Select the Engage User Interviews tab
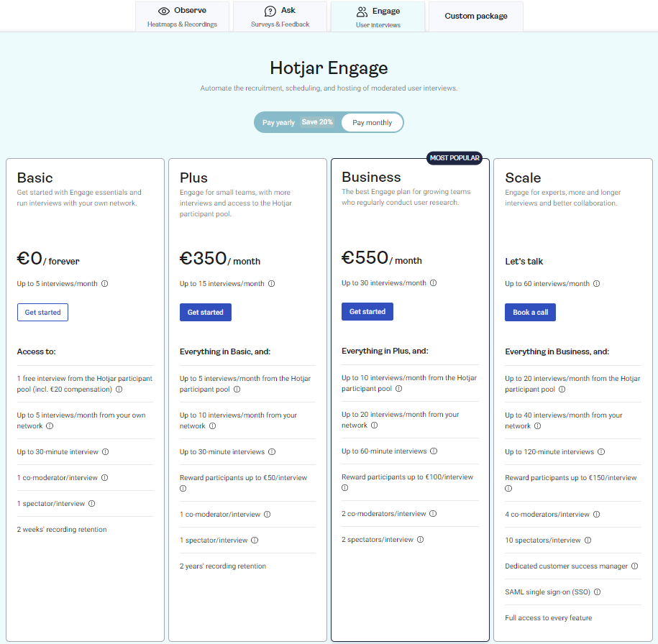658x644 pixels. [x=378, y=17]
